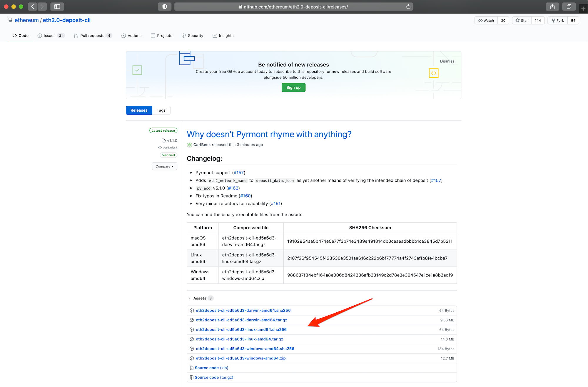Download linux-amd64.tar.gz asset
The image size is (588, 387).
click(239, 339)
